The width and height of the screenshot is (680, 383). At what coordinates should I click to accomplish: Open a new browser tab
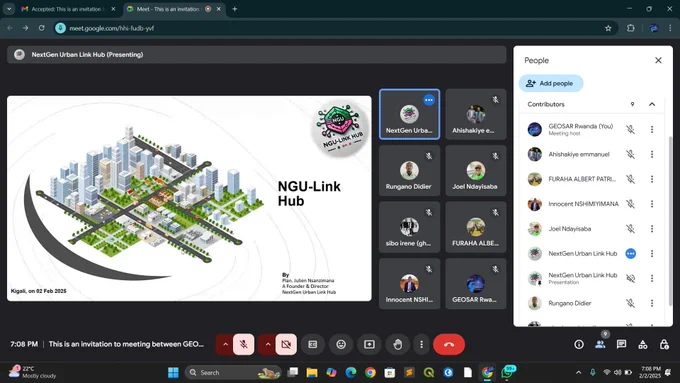pos(235,9)
